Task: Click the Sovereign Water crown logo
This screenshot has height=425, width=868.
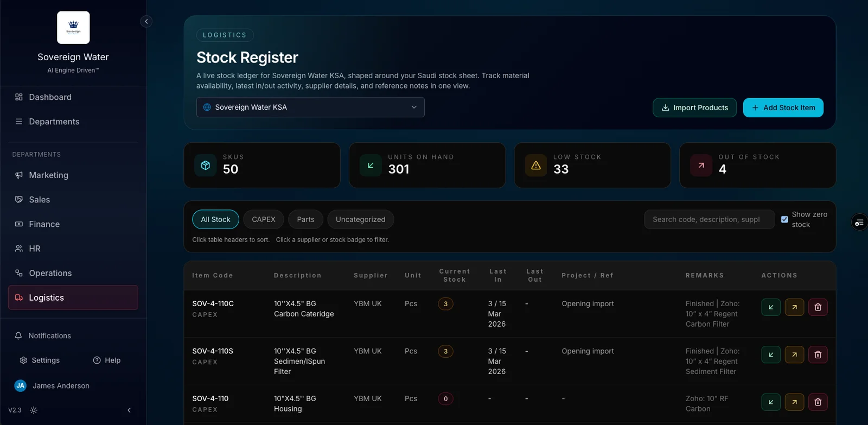Action: coord(73,28)
